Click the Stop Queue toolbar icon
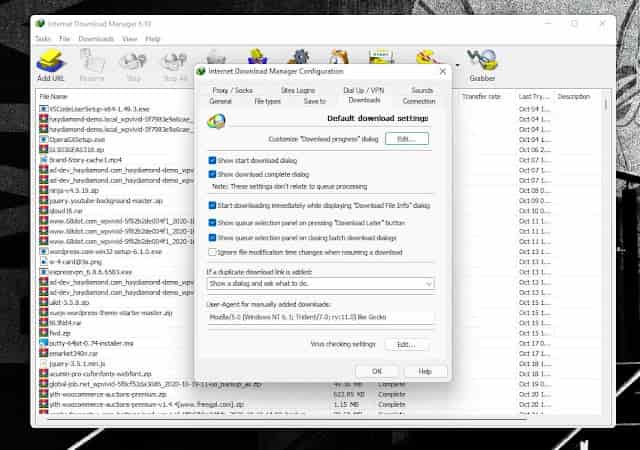This screenshot has height=450, width=640. click(426, 56)
